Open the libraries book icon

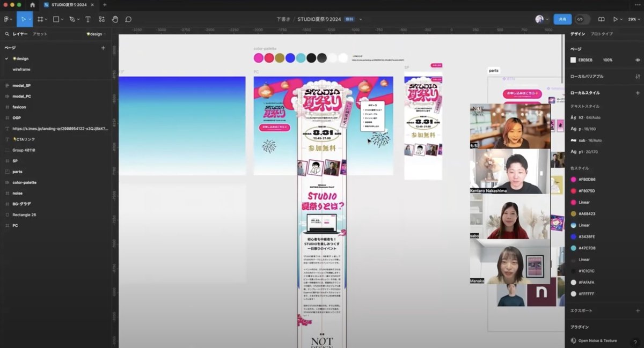tap(602, 19)
